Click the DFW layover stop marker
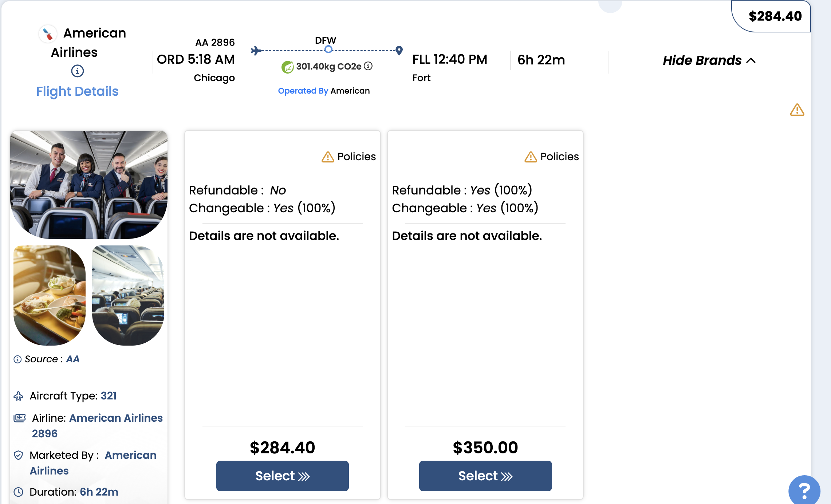Image resolution: width=831 pixels, height=504 pixels. pyautogui.click(x=328, y=50)
